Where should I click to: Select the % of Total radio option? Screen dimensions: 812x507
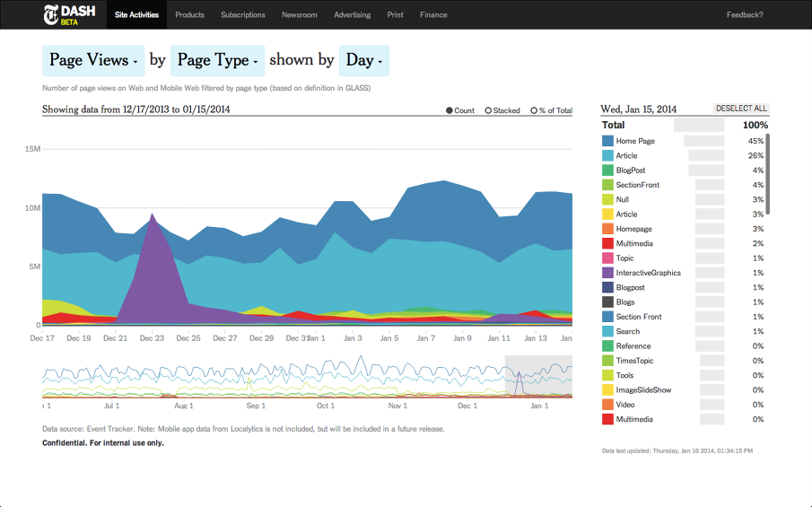(534, 110)
